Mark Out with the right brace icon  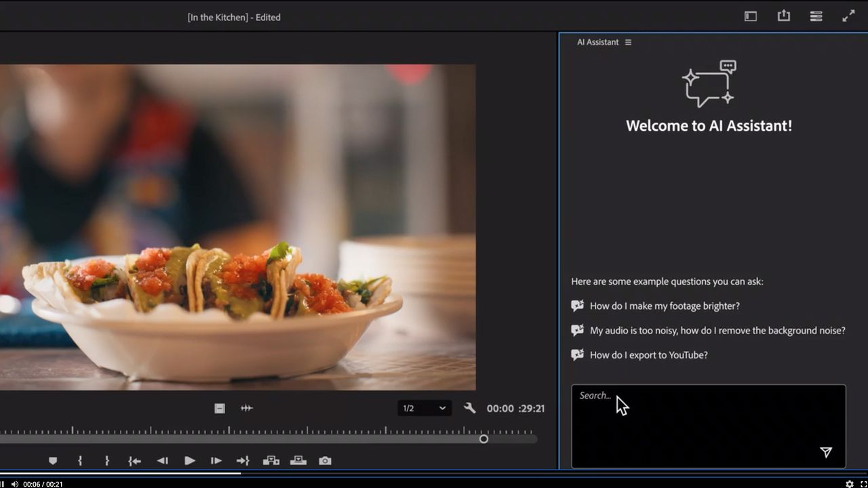107,461
